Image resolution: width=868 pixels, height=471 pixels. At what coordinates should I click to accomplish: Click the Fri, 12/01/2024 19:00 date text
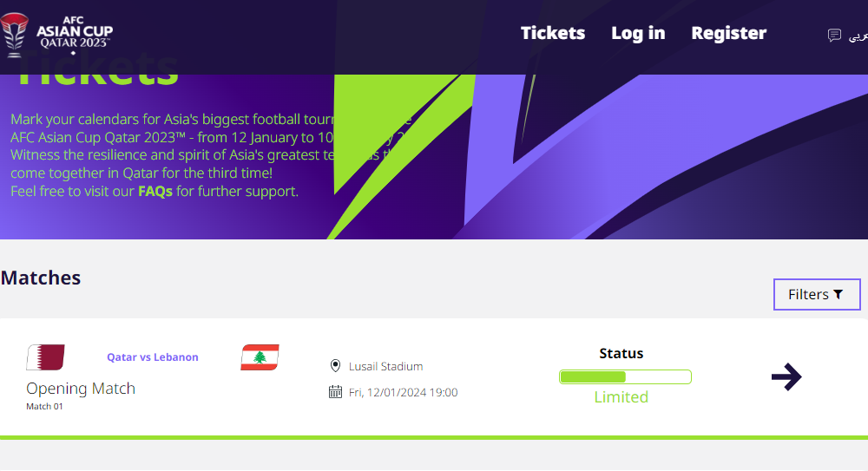[403, 392]
